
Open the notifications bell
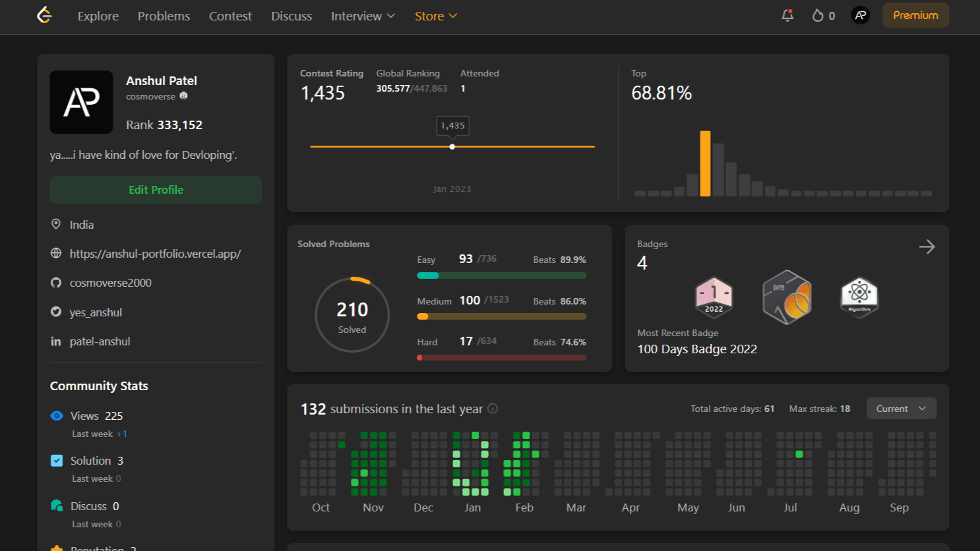click(787, 15)
